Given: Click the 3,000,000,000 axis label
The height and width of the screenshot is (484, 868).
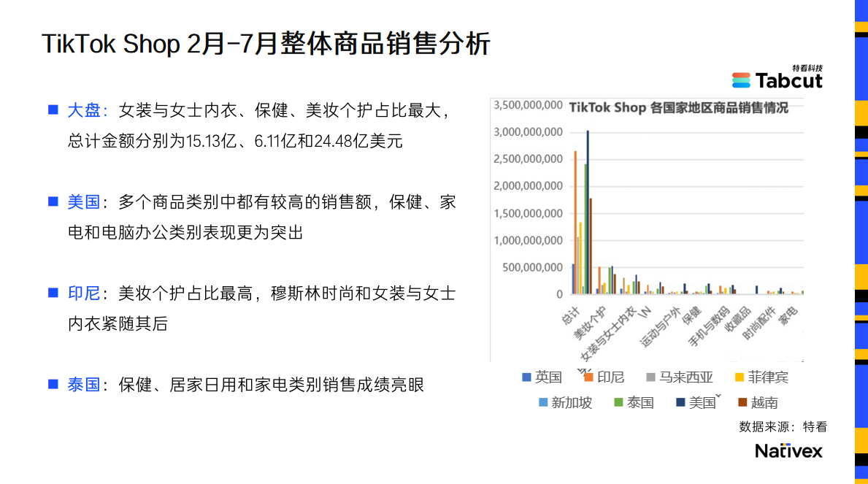Looking at the screenshot, I should [528, 132].
